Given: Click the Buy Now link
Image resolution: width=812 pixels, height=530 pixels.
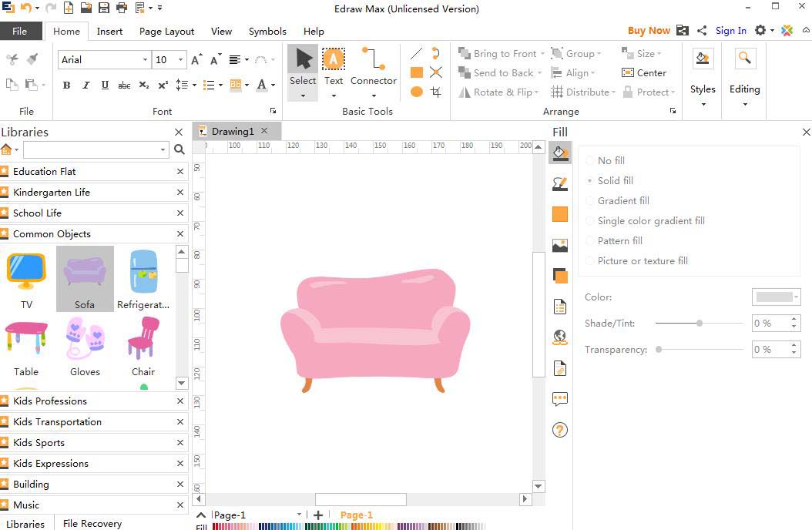Looking at the screenshot, I should click(x=648, y=31).
